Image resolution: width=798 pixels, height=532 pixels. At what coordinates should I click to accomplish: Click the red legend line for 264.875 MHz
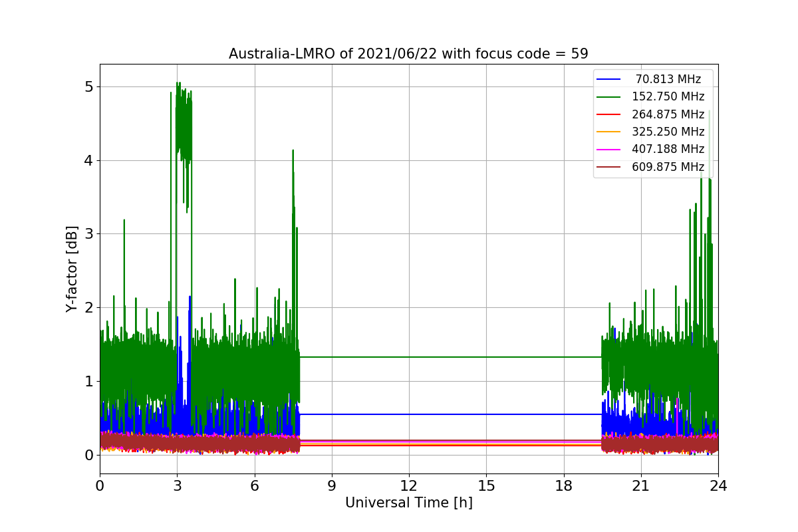click(x=608, y=114)
